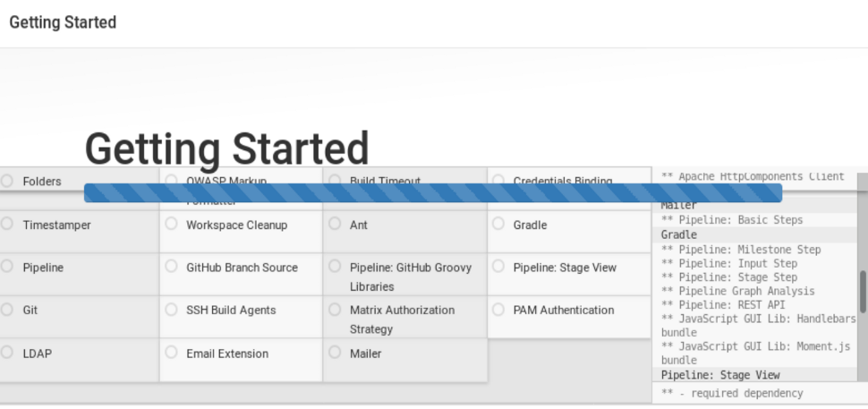Click the status circle beside Pipeline: GitHub Groovy Libraries
Screen dimensions: 868x409
tap(335, 266)
